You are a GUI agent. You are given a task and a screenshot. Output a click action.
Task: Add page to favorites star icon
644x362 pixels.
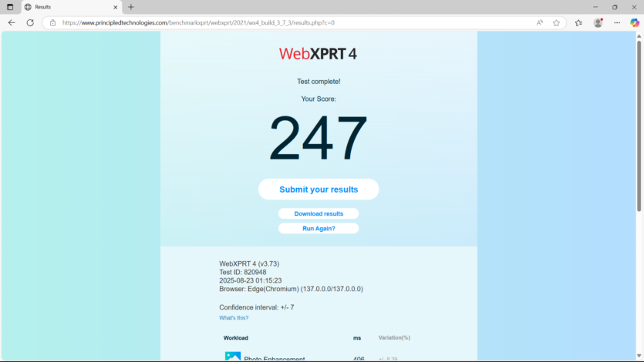click(x=556, y=23)
